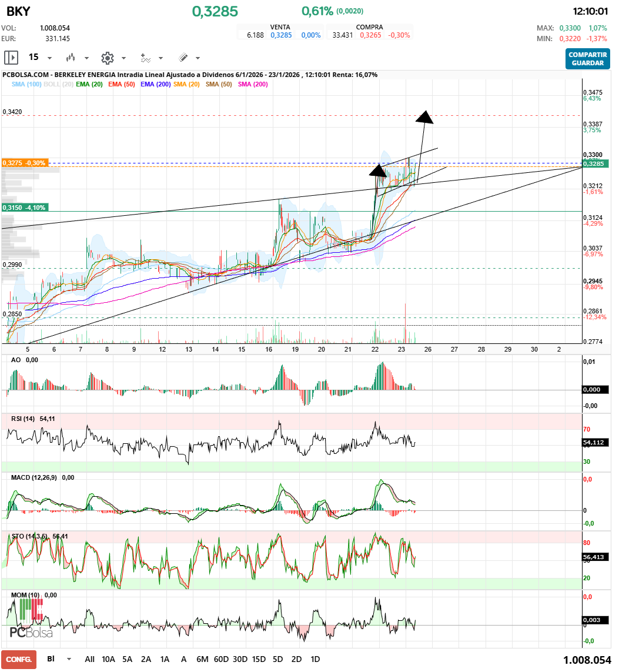The width and height of the screenshot is (619, 672).
Task: Click the green 0,3150 -4,10% price tag
Action: [x=25, y=208]
